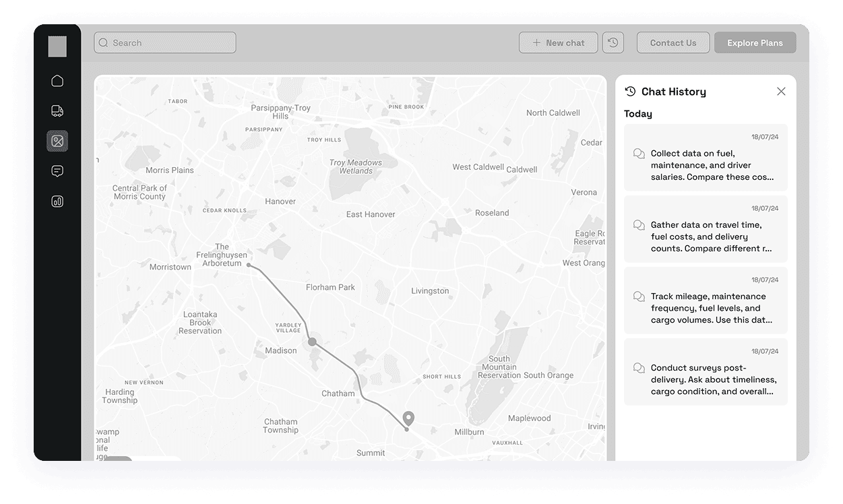
Task: Select the active map routes icon
Action: point(57,141)
